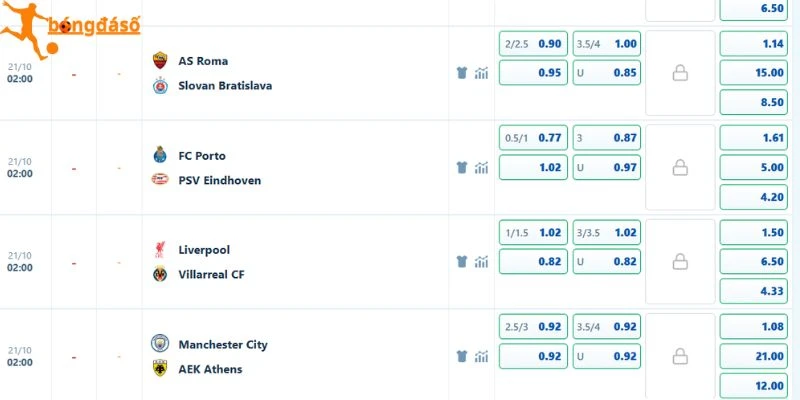
Task: Select AS Roma handicap 2/2.5 odds 0.90
Action: tap(533, 44)
